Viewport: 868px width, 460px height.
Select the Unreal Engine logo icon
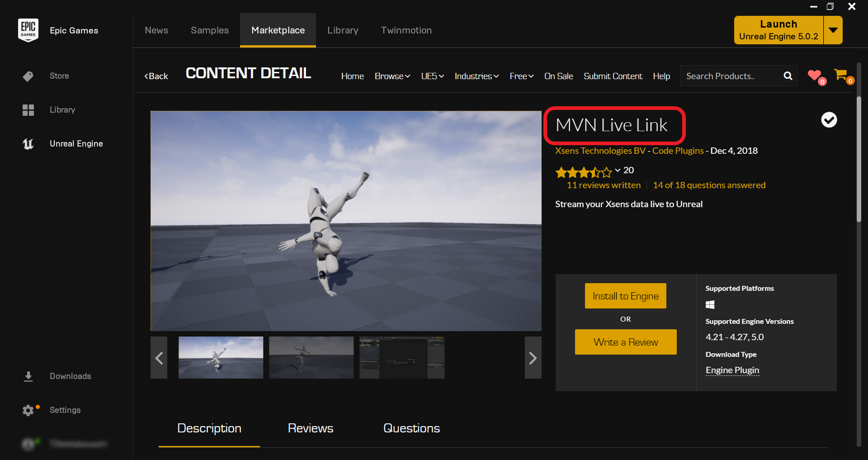click(28, 144)
